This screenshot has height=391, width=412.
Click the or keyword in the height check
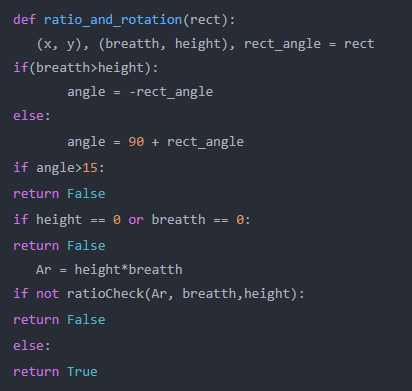tap(136, 220)
